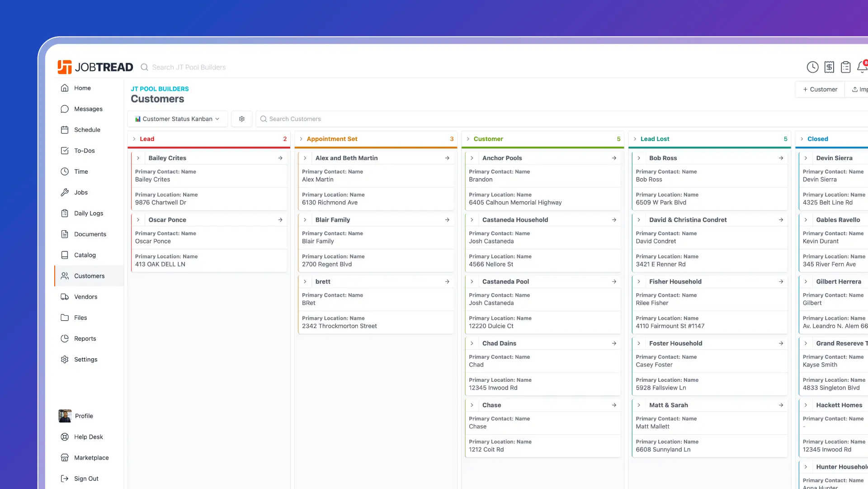
Task: Open Profile in sidebar
Action: click(x=89, y=416)
